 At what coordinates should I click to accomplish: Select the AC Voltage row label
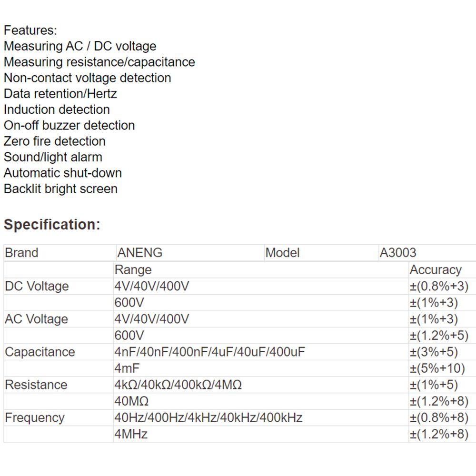[36, 319]
